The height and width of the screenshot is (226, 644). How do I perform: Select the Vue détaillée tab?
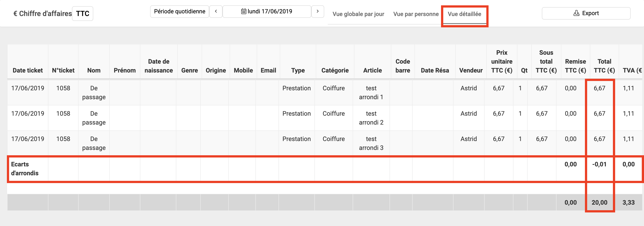(465, 14)
